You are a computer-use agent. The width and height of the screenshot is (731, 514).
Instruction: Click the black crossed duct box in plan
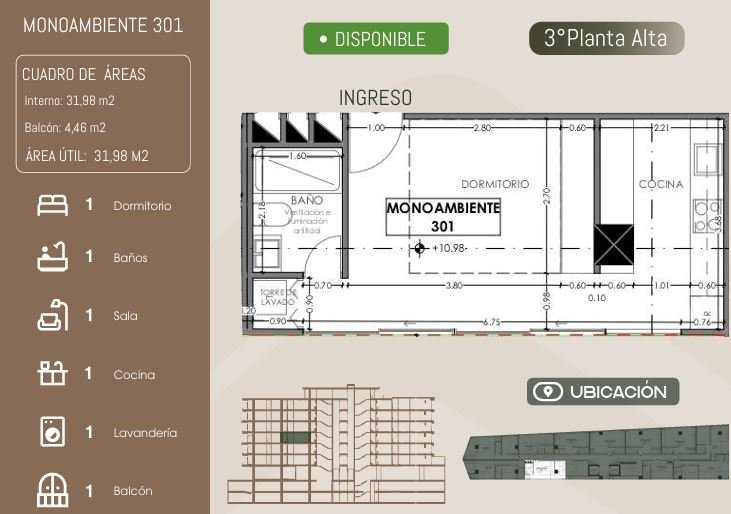point(614,245)
